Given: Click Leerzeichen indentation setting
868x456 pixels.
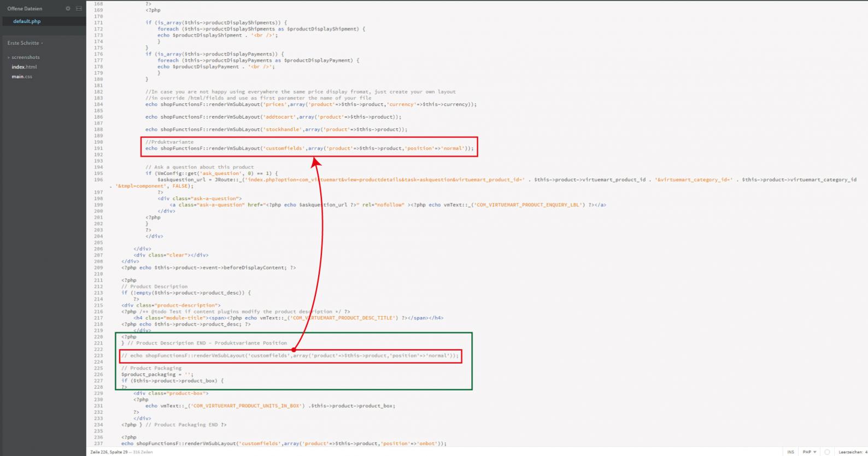Looking at the screenshot, I should [853, 452].
